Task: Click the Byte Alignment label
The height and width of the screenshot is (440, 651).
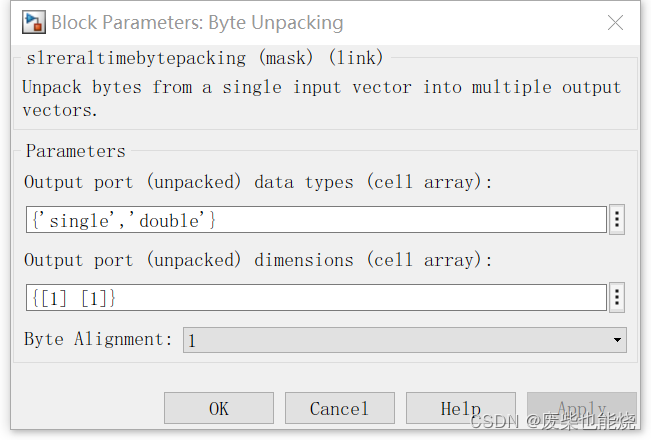Action: [98, 339]
